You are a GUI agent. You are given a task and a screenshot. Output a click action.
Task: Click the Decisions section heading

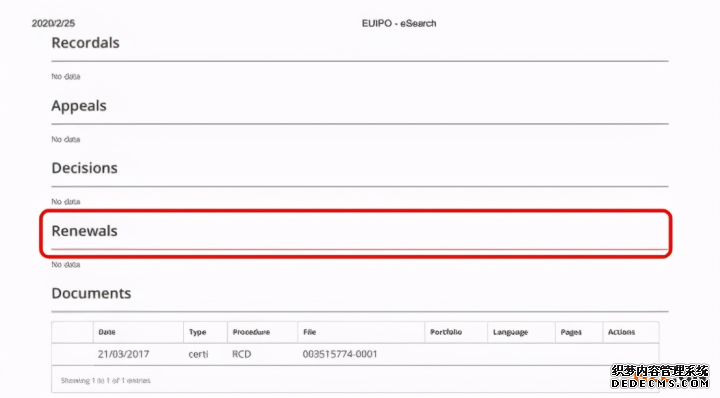pyautogui.click(x=84, y=168)
